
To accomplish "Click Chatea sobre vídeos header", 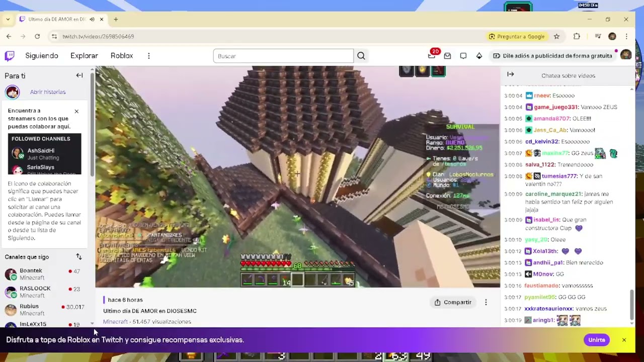I will [x=568, y=75].
